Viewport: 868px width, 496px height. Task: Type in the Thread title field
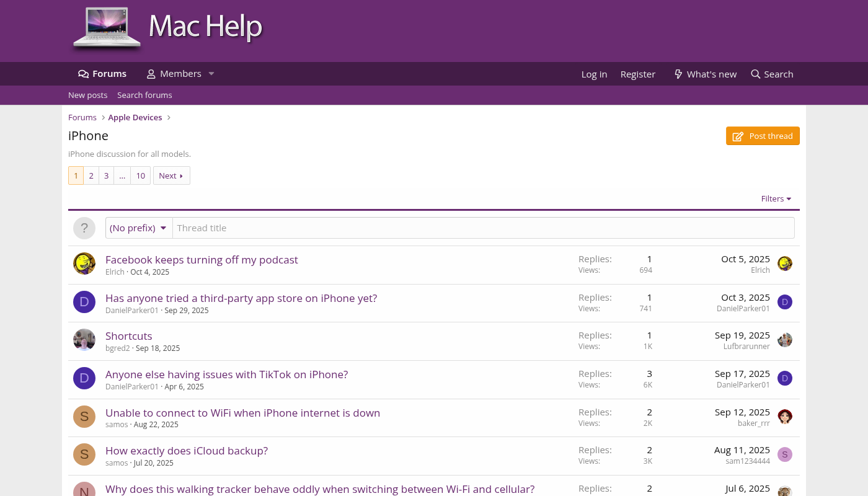[484, 228]
